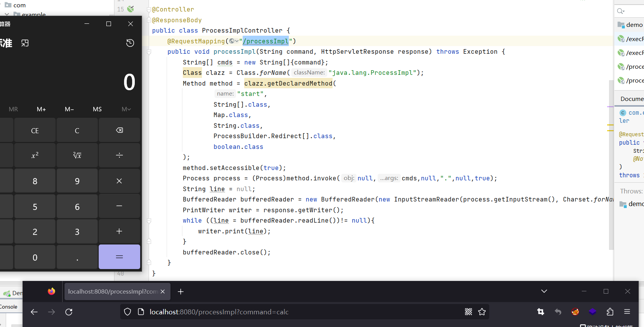Collapse the example package tree node
The height and width of the screenshot is (327, 644).
tap(7, 14)
